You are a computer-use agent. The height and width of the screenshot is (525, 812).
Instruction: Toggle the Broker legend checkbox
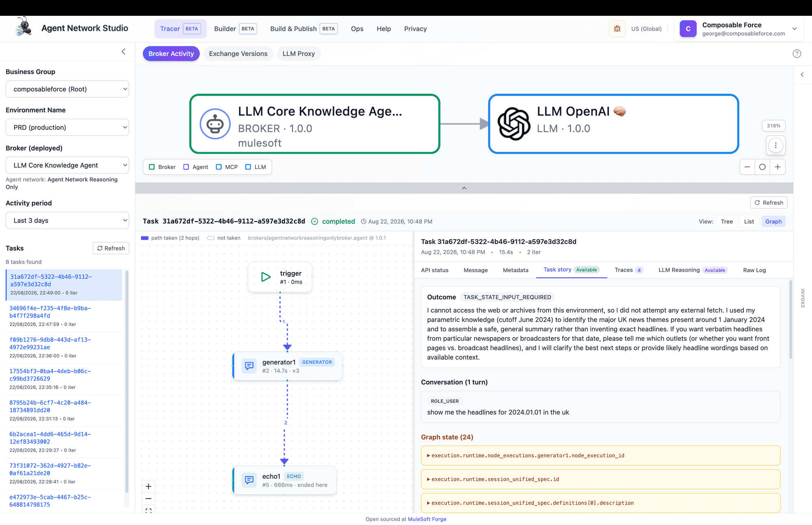[x=152, y=167]
